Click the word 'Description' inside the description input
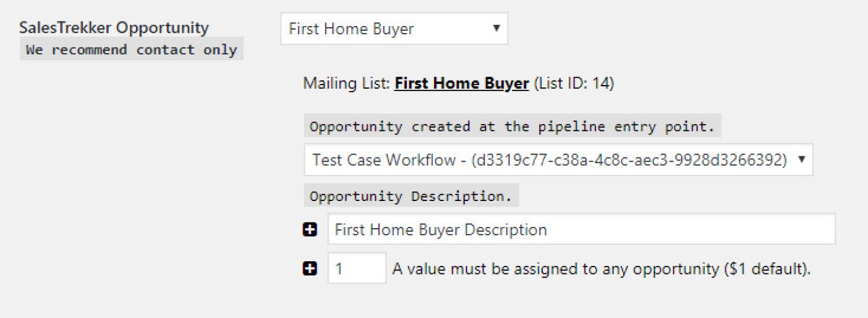Image resolution: width=868 pixels, height=318 pixels. 506,229
